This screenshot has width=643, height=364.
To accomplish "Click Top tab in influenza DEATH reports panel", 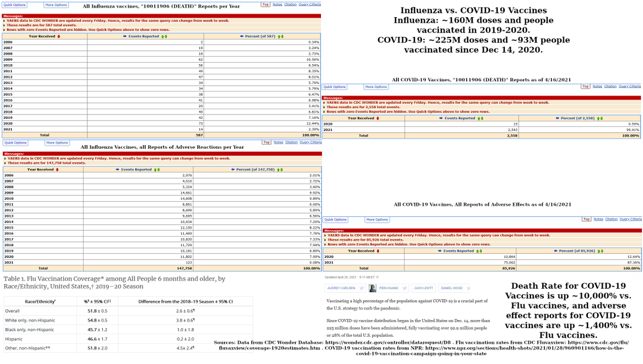I will (266, 4).
